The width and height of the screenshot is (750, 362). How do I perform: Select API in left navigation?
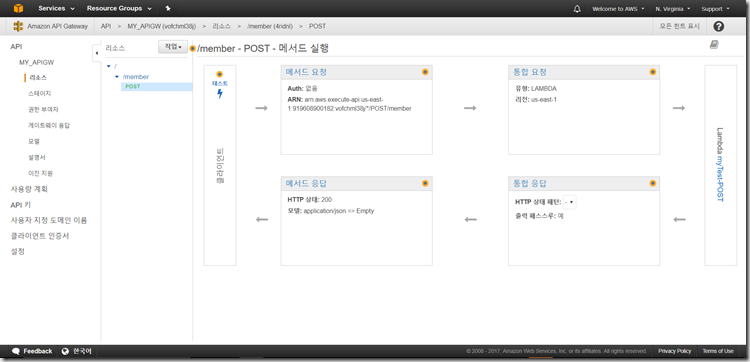click(x=16, y=46)
